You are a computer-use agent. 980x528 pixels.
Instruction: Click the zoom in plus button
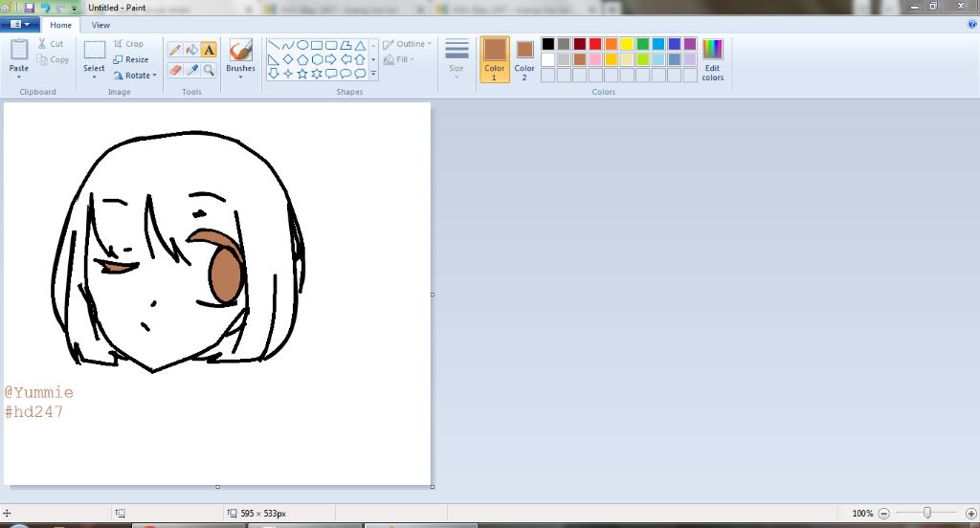tap(970, 513)
